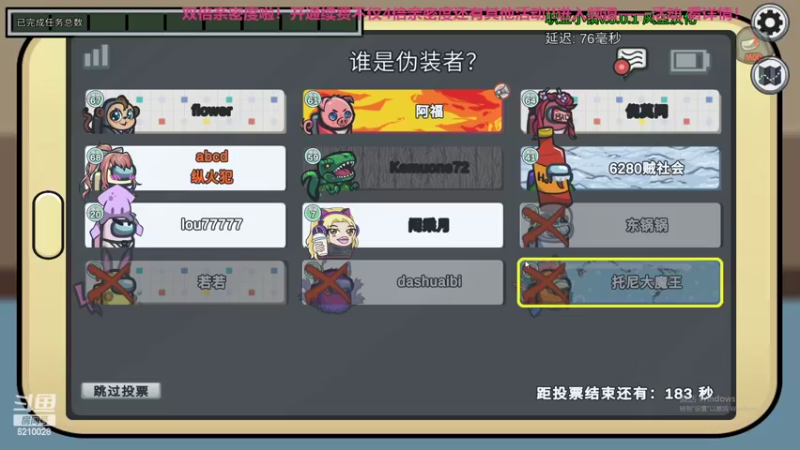Click the pink pig avatar of 阿福
Screen dimensions: 800x450
(330, 114)
